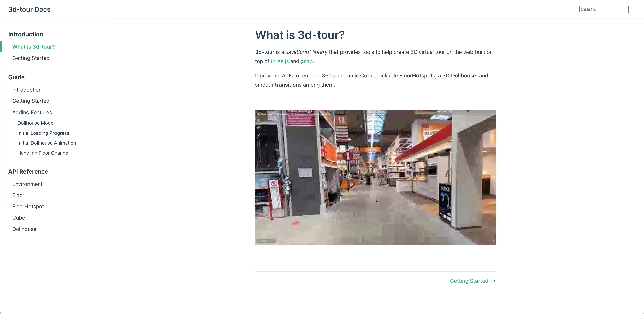Navigate to Handling Floor Change subsection
644x314 pixels.
(x=43, y=153)
